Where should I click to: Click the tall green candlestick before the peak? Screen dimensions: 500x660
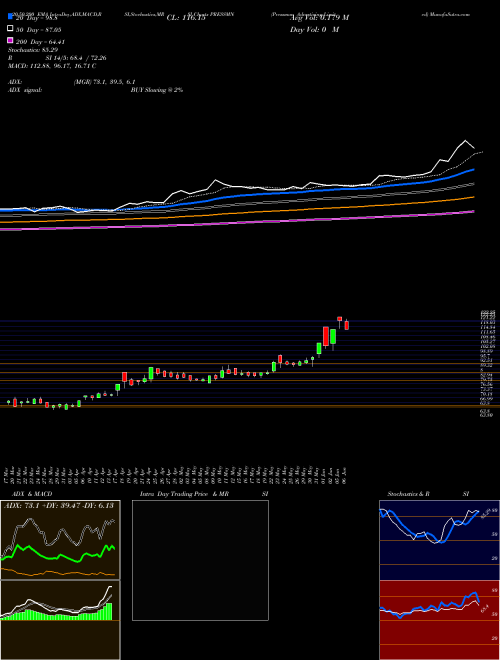click(333, 338)
